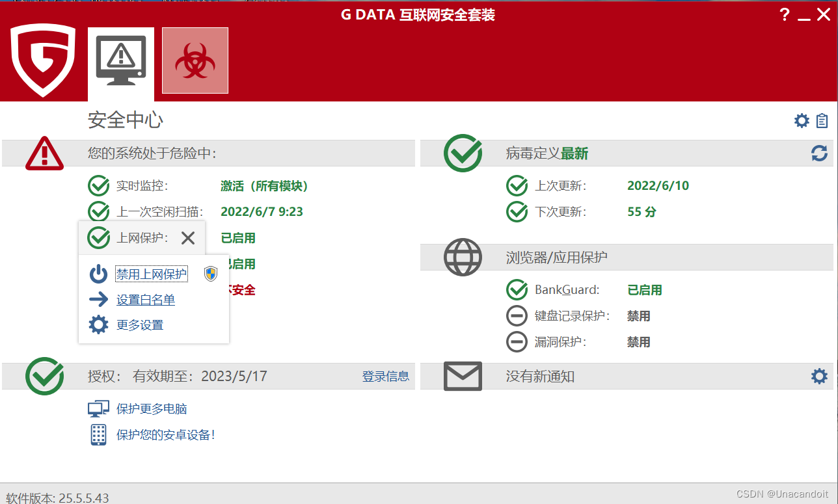
Task: Close the 上网保护 popup with X
Action: click(188, 238)
